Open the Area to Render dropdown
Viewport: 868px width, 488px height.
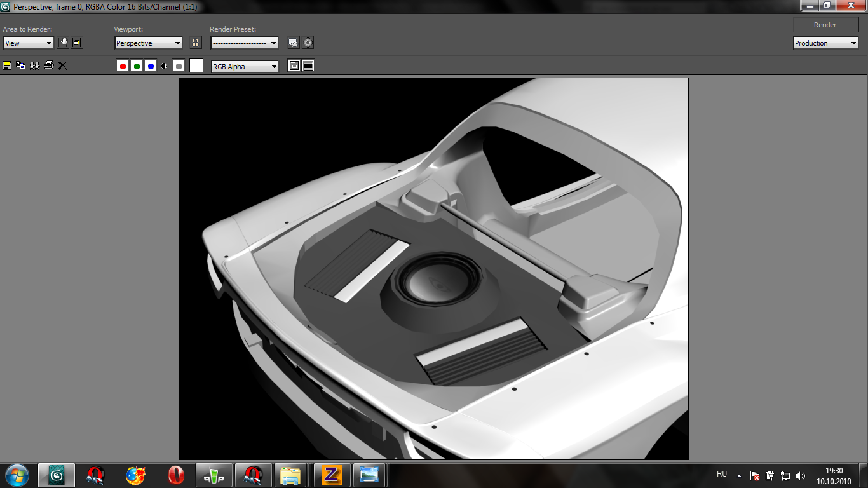(x=29, y=43)
